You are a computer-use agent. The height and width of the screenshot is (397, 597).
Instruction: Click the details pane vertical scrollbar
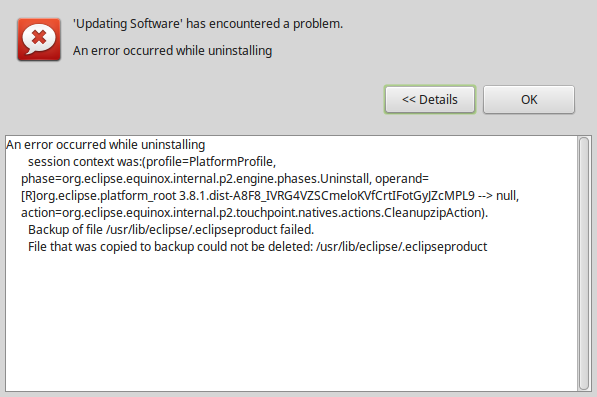tap(584, 263)
